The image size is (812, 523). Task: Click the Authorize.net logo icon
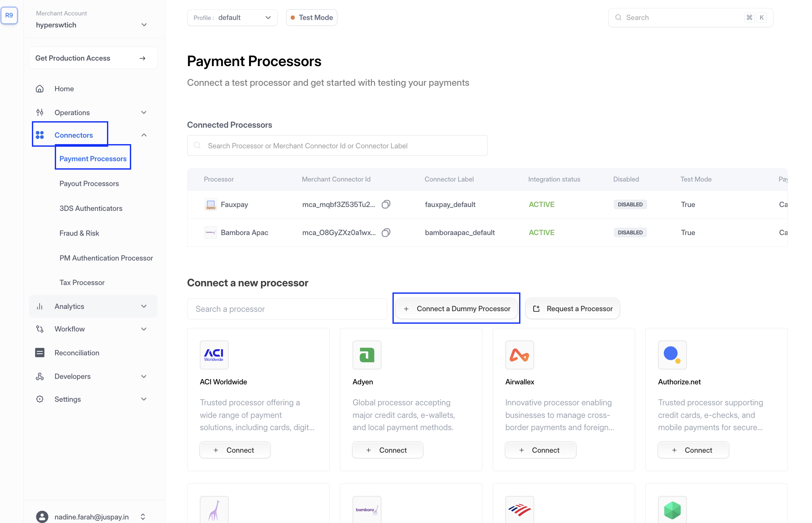pyautogui.click(x=672, y=355)
